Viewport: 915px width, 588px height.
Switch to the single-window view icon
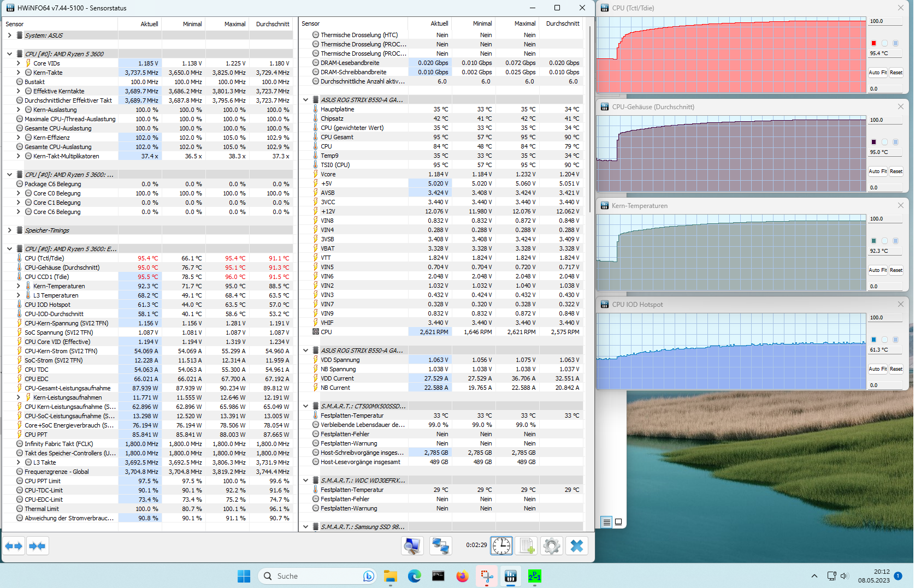click(618, 522)
